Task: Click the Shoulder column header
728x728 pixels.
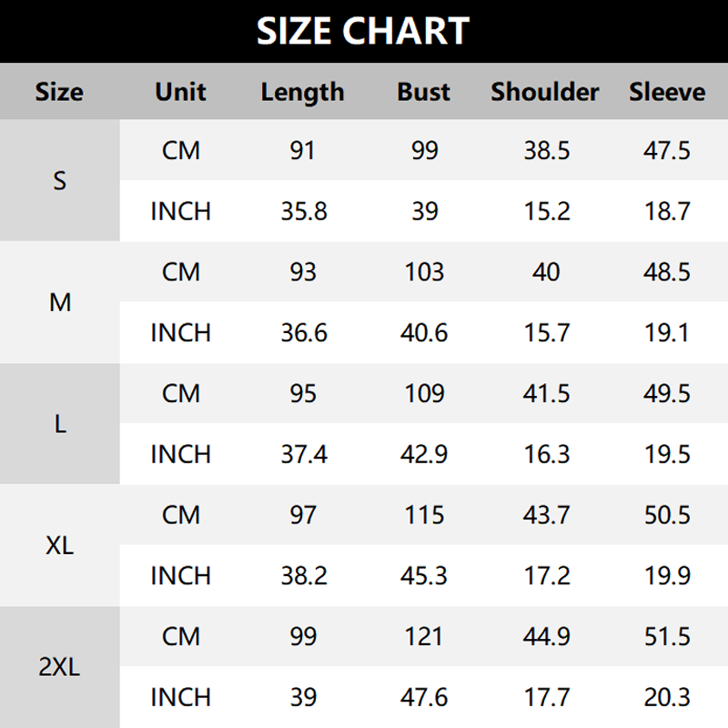Action: click(545, 92)
